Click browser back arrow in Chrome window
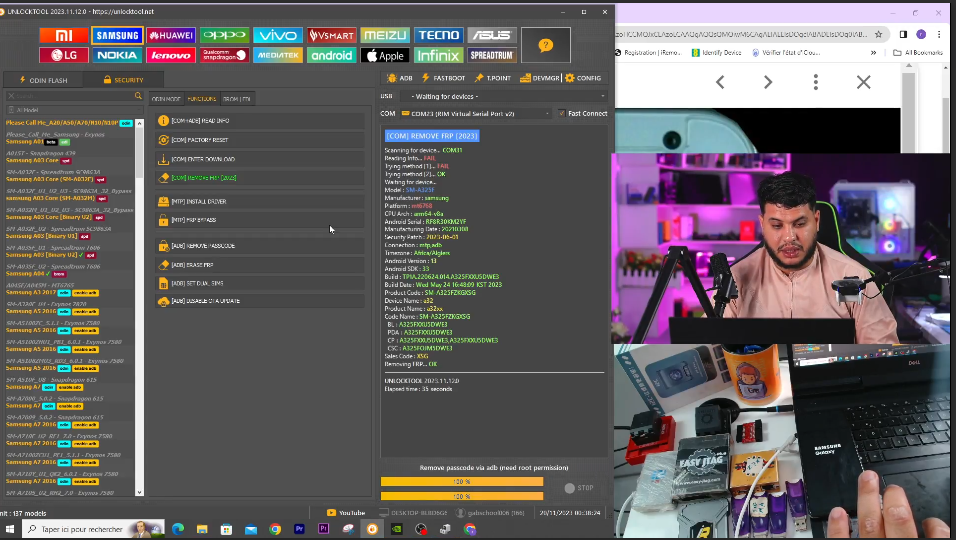Screen dimensions: 956x540 pos(720,82)
